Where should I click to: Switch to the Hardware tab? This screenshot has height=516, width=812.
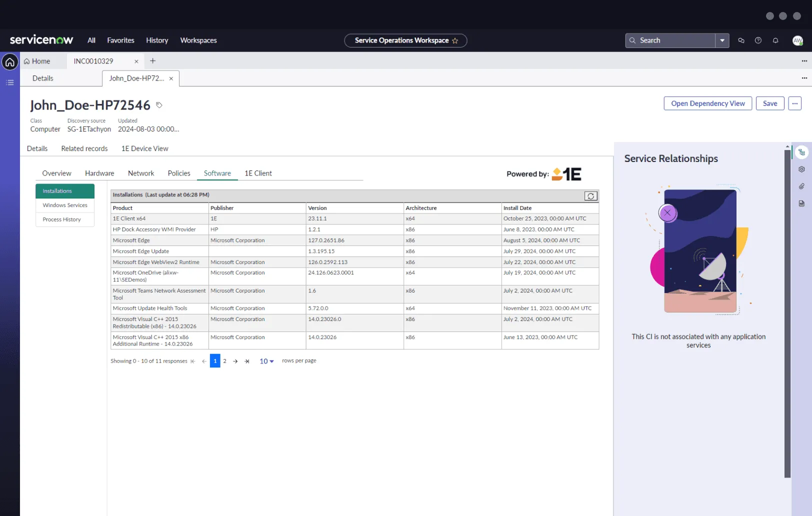(x=99, y=173)
